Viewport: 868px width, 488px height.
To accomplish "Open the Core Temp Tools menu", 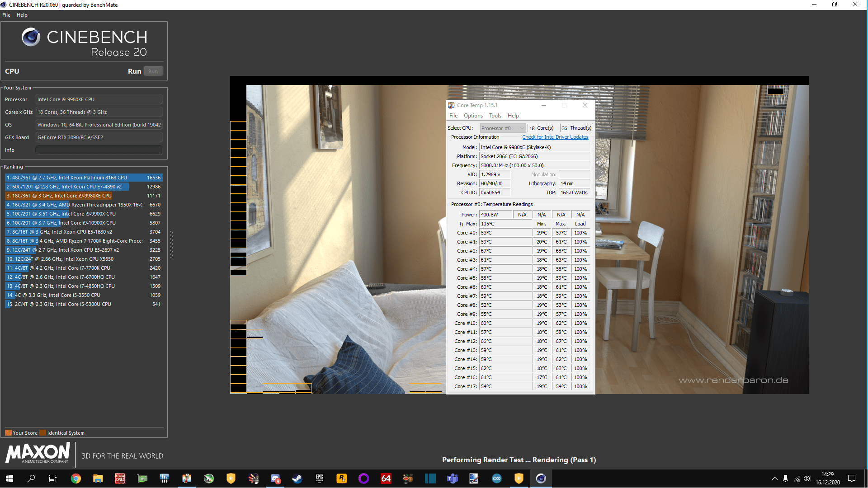I will [x=495, y=116].
